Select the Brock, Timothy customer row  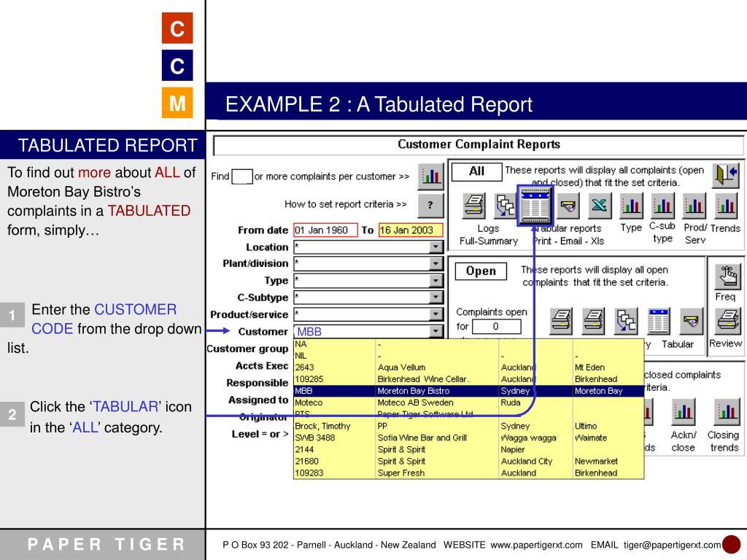click(469, 426)
